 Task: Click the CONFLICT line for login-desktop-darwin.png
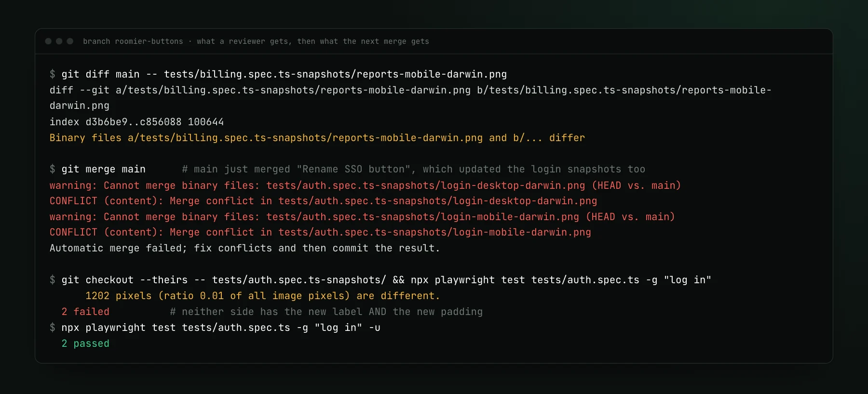pyautogui.click(x=323, y=201)
